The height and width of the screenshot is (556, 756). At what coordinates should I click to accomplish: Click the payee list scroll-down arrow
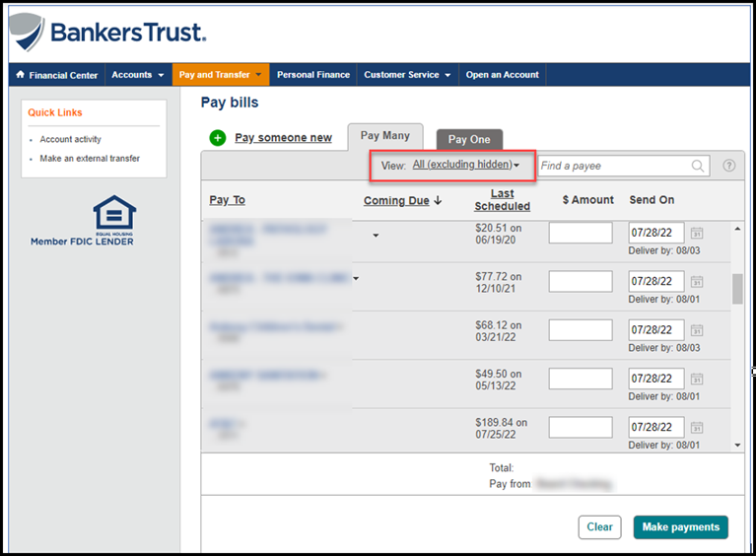[737, 445]
